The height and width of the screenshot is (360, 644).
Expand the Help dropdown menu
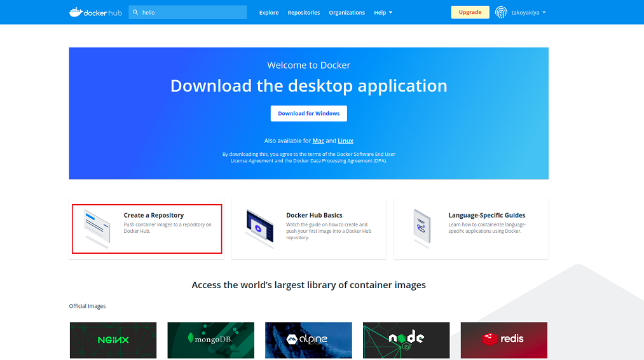(x=383, y=12)
